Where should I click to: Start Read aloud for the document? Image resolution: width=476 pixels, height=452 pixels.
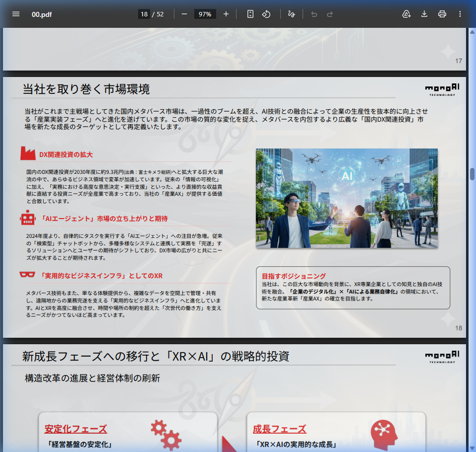click(406, 14)
